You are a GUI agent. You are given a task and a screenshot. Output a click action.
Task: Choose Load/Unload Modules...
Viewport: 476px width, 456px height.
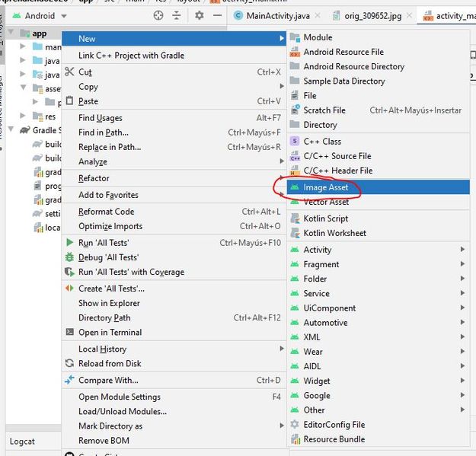174,411
